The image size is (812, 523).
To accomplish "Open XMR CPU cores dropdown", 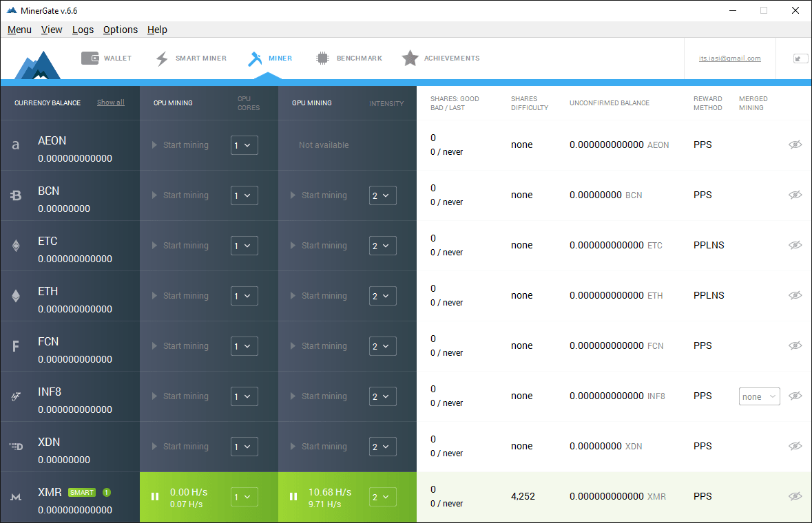I will tap(244, 497).
